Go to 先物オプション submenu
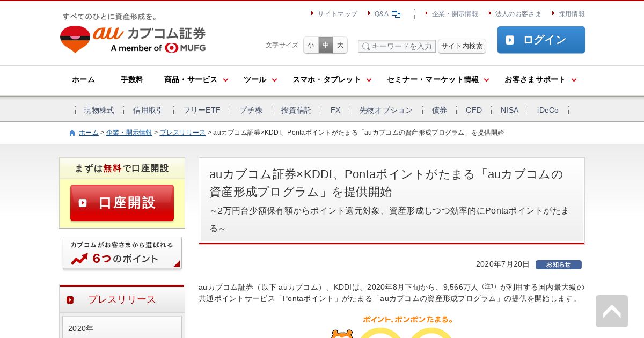The image size is (644, 338). 386,110
